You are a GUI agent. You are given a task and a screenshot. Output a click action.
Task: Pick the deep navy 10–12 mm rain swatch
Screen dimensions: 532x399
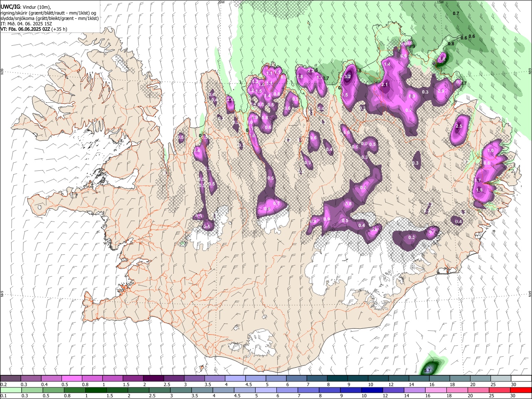click(x=372, y=390)
